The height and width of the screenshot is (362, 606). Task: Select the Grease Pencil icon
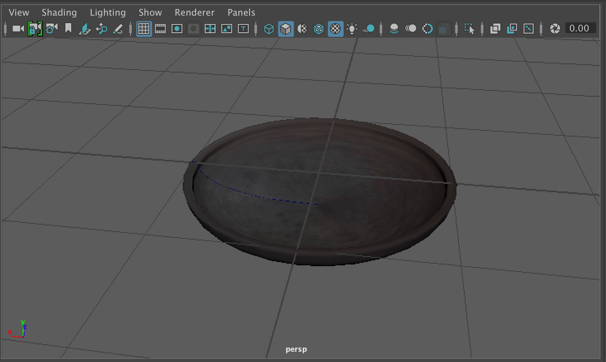(x=118, y=29)
